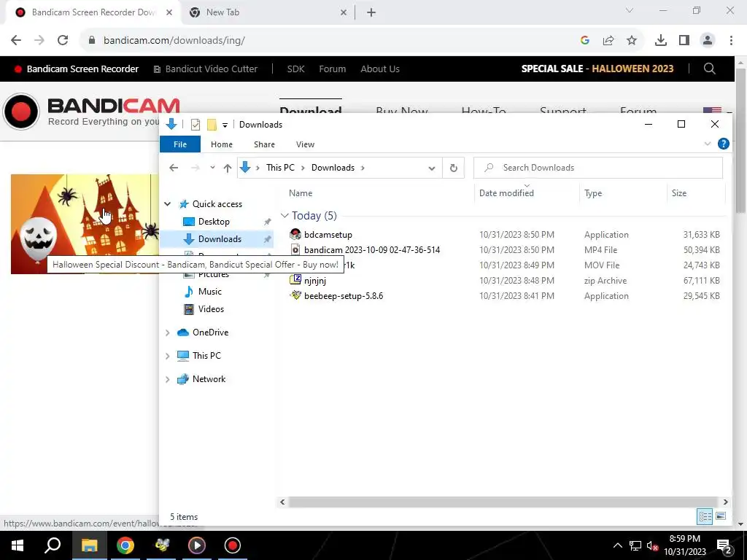The image size is (747, 560).
Task: Click Bandicam site search magnifier
Action: [x=709, y=69]
